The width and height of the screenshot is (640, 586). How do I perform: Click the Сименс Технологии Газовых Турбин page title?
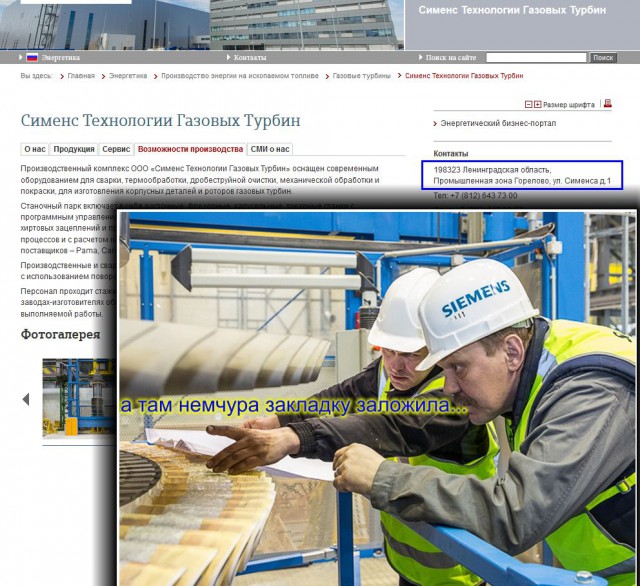[160, 120]
